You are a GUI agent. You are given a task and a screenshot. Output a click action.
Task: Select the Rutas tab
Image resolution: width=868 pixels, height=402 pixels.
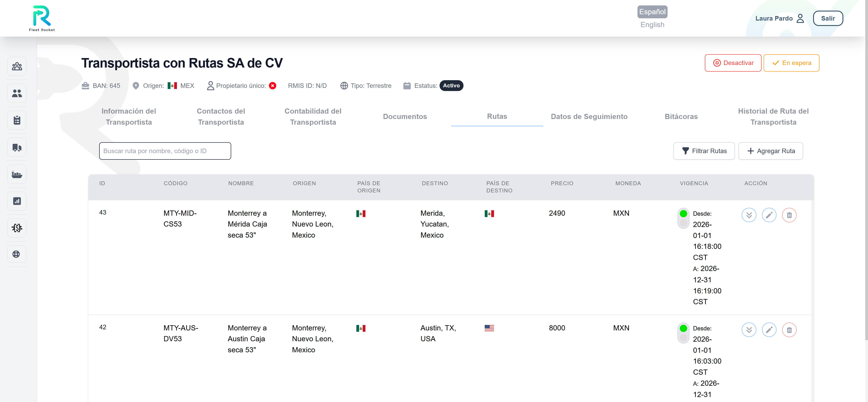pyautogui.click(x=497, y=117)
